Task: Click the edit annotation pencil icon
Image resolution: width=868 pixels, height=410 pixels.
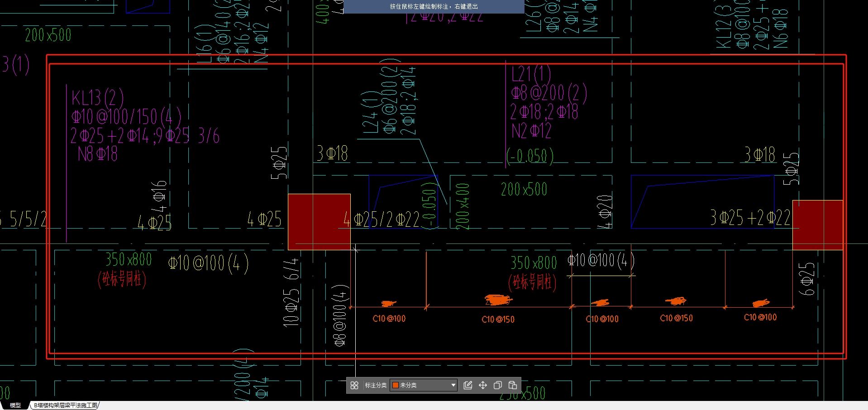Action: pos(468,385)
